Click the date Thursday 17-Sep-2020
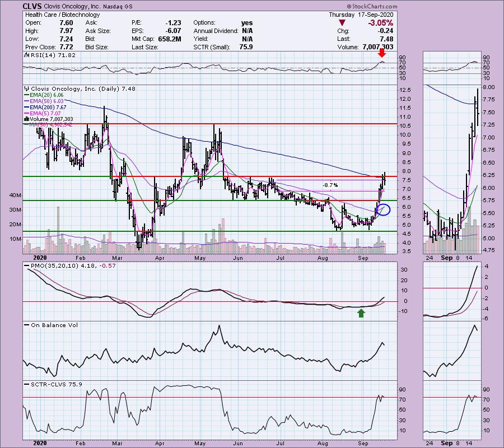Image resolution: width=504 pixels, height=448 pixels. (x=361, y=15)
